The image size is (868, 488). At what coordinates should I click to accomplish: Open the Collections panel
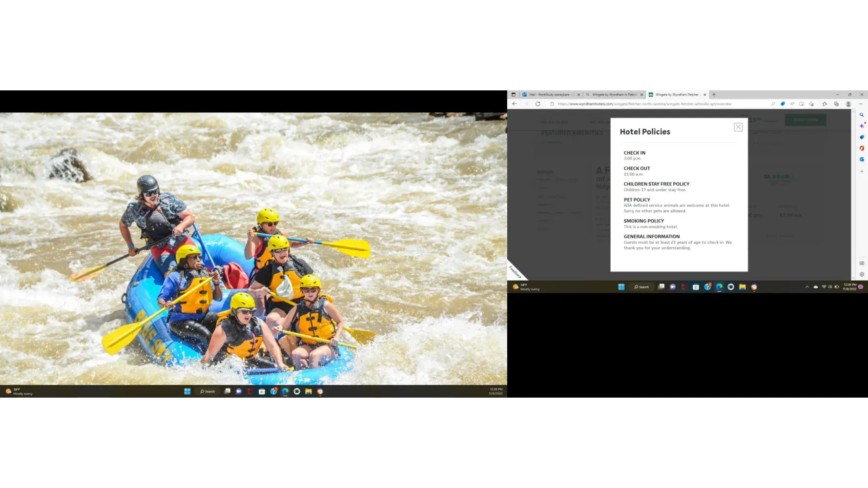pyautogui.click(x=836, y=104)
